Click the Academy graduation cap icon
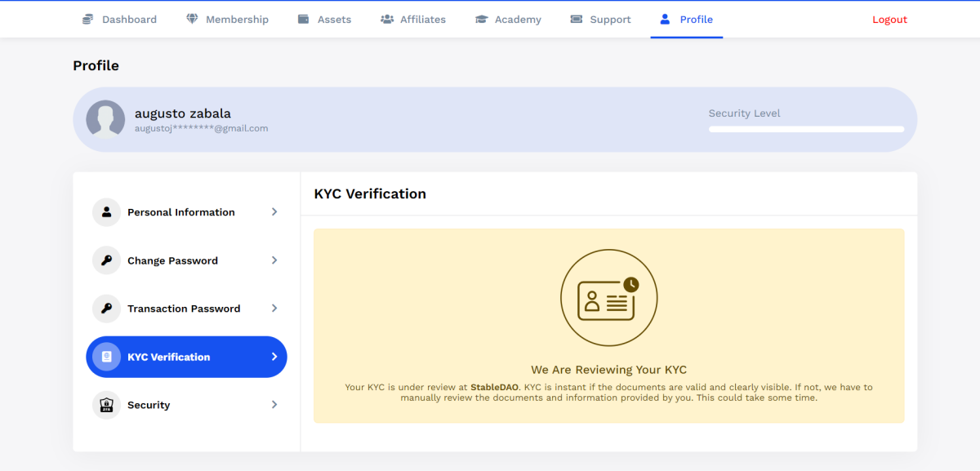 [482, 19]
